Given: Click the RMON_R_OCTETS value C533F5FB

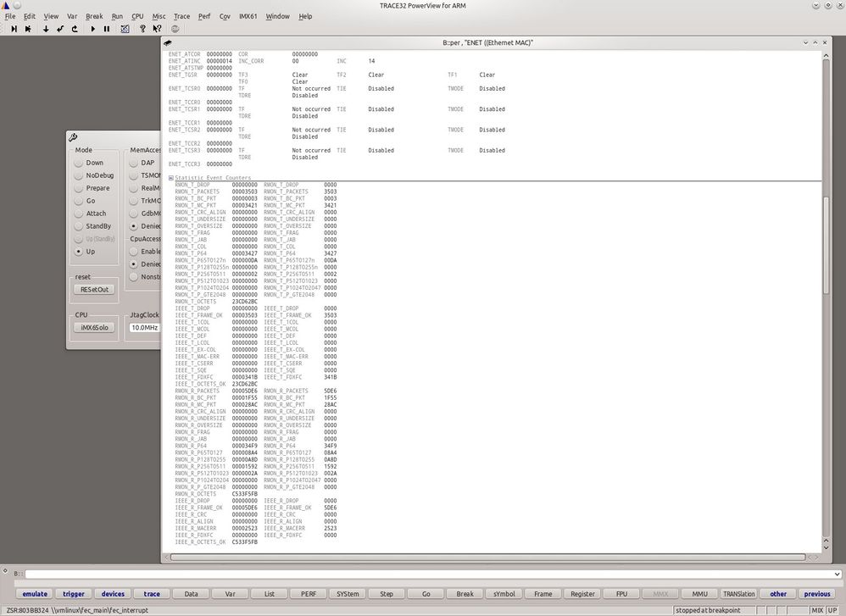Looking at the screenshot, I should point(244,493).
